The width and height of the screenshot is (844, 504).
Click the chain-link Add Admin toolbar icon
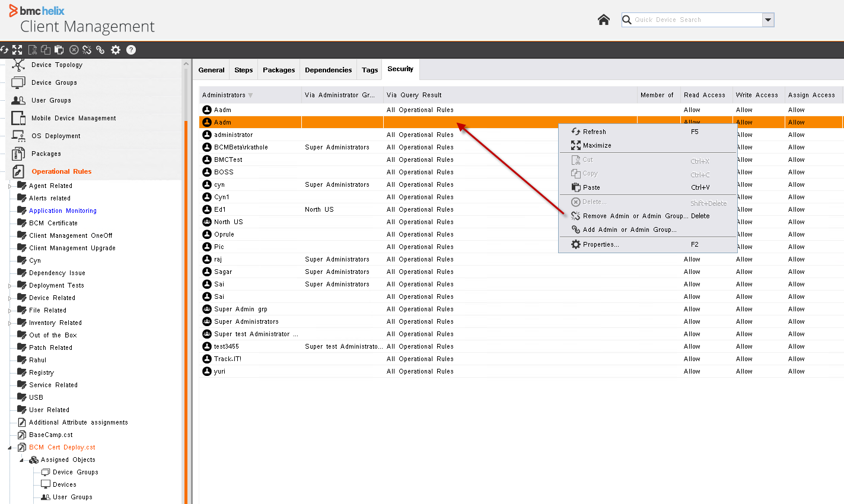100,50
